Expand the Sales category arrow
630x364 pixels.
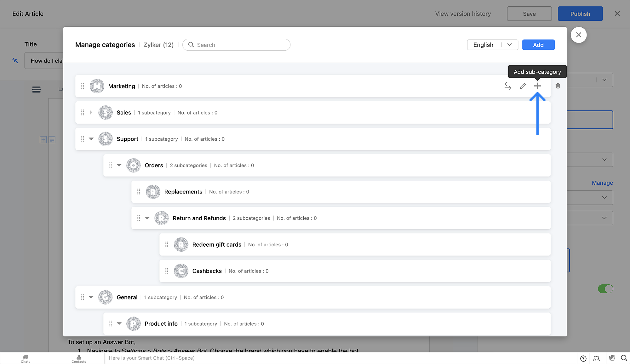pyautogui.click(x=91, y=112)
